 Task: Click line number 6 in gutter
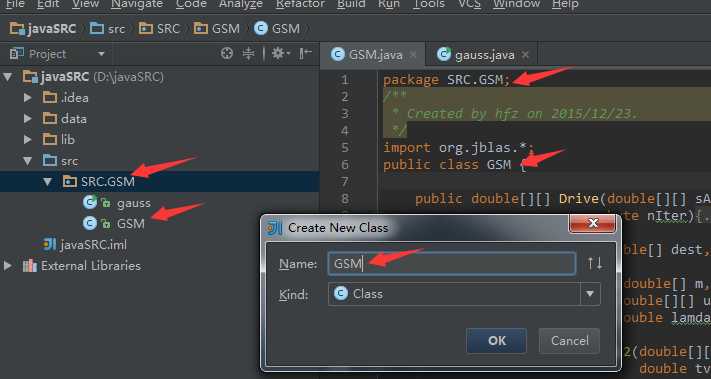[346, 165]
